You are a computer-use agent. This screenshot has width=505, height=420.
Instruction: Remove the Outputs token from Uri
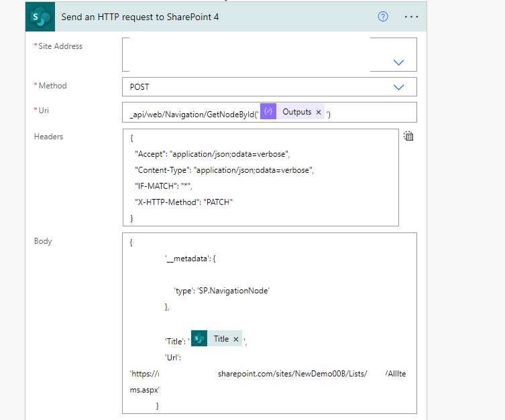point(318,112)
